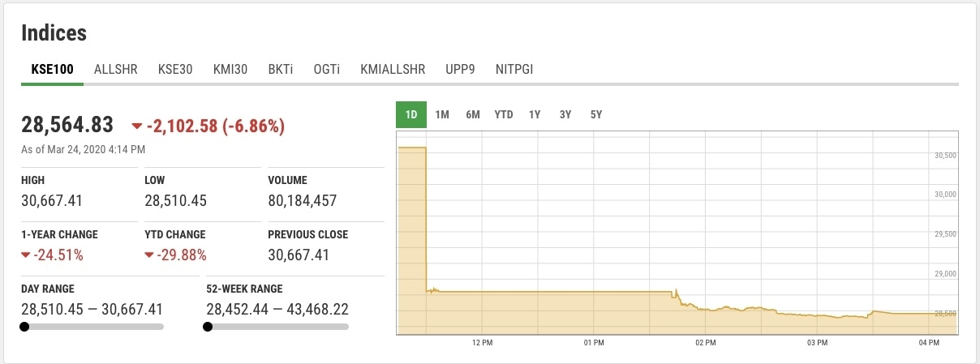
Task: Click the LOW label
Action: [x=154, y=180]
